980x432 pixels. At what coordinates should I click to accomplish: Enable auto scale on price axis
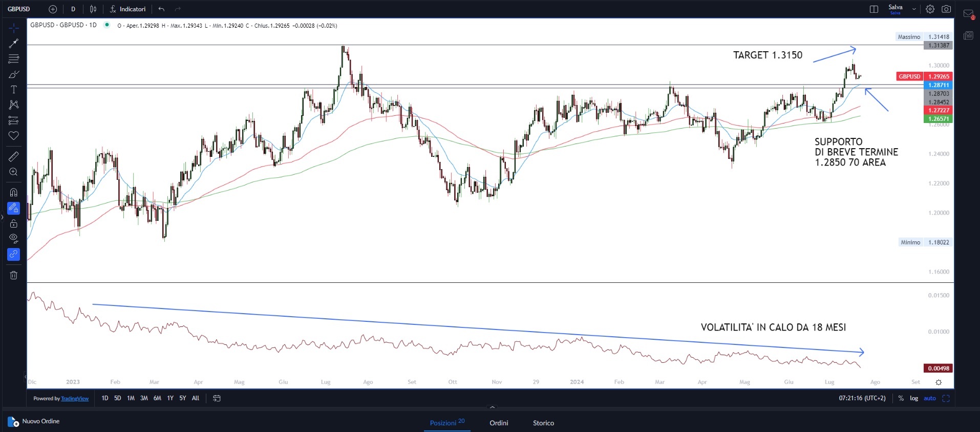point(930,398)
